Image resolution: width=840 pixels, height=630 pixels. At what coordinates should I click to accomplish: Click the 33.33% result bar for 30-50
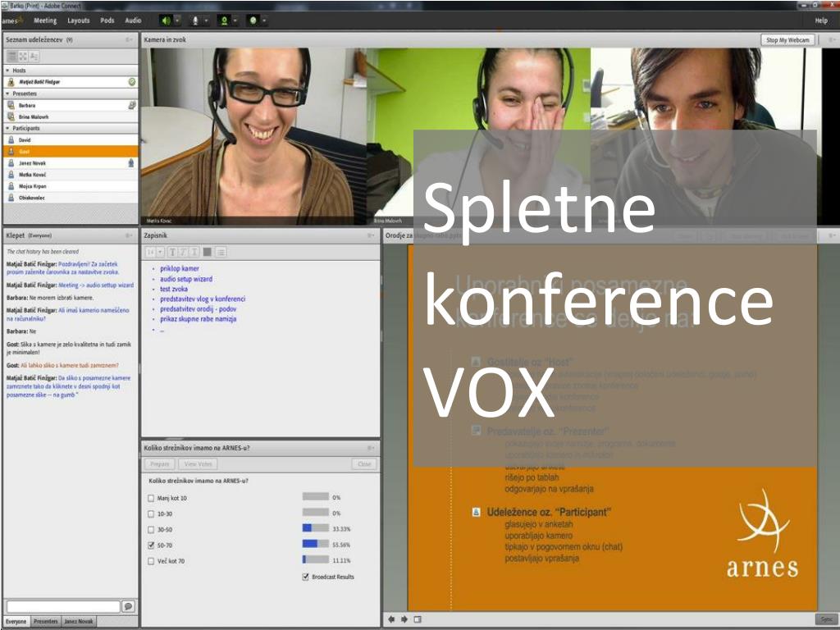click(x=316, y=528)
